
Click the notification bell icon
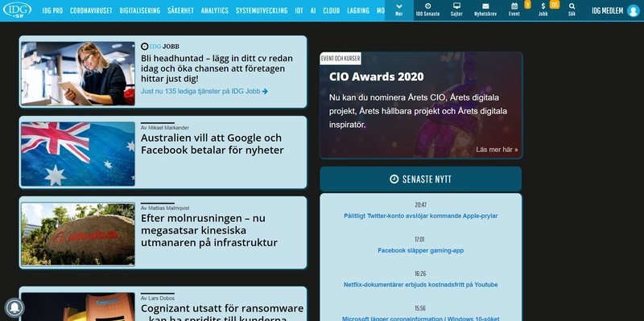[14, 308]
